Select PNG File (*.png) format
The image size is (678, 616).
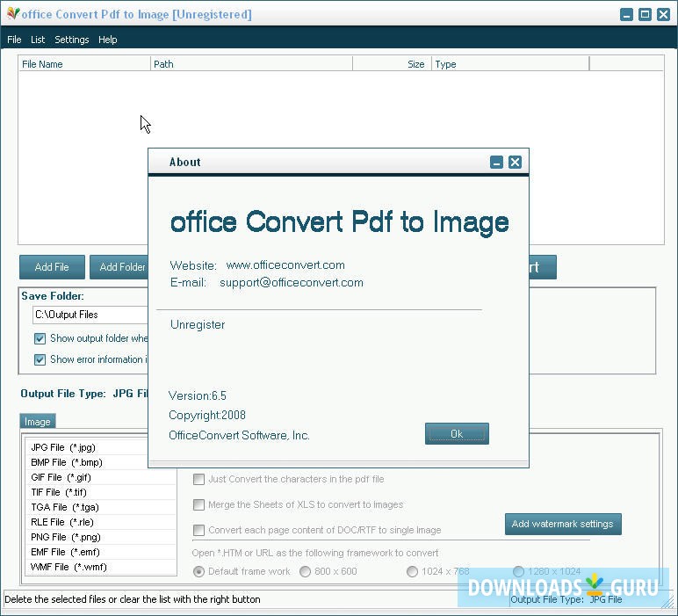[101, 537]
